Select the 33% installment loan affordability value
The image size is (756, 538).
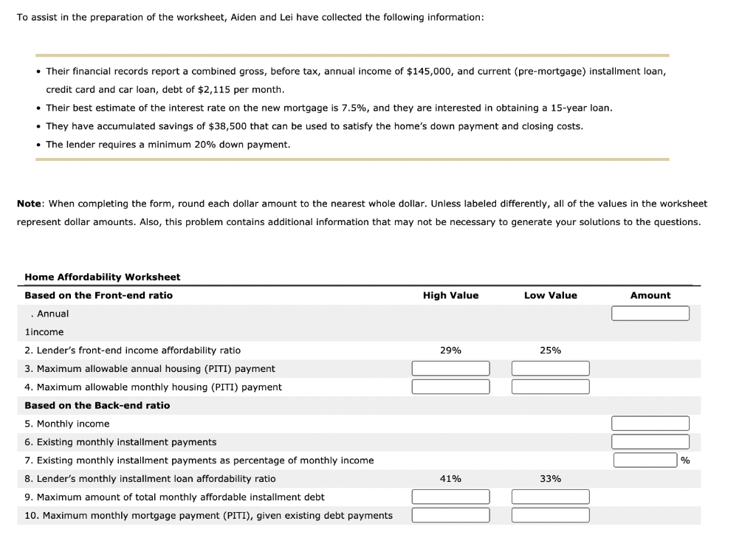pos(550,477)
